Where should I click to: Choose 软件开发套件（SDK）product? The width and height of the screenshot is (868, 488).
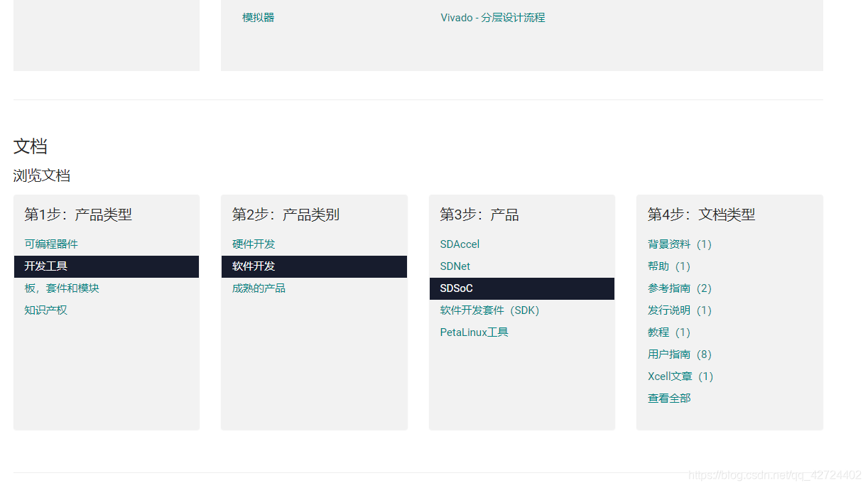click(x=489, y=310)
